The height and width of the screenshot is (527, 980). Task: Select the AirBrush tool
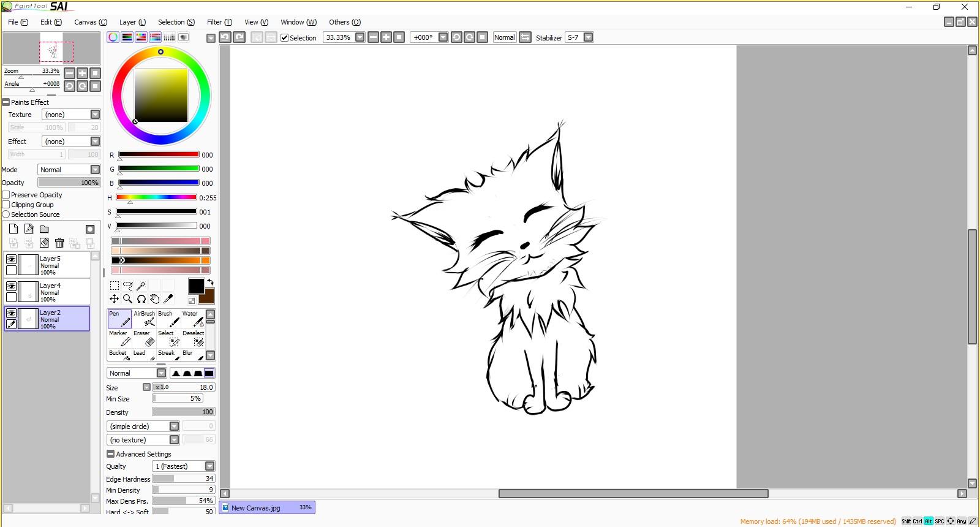point(145,319)
